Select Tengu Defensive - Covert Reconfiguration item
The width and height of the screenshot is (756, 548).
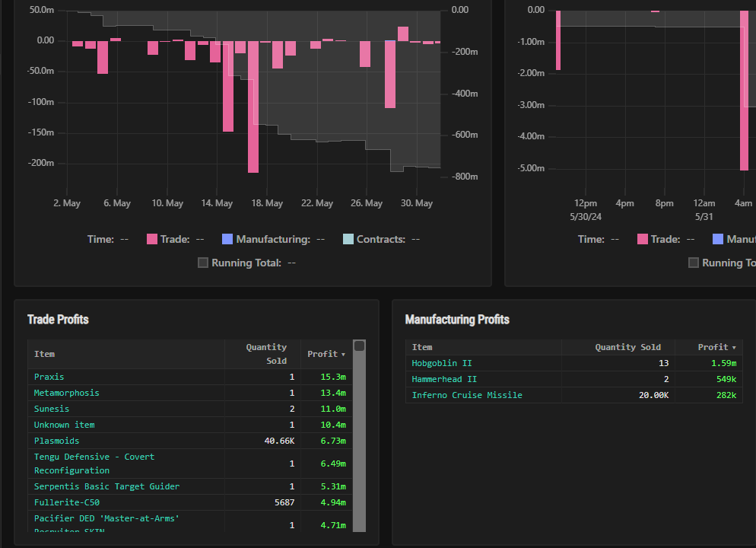coord(94,464)
